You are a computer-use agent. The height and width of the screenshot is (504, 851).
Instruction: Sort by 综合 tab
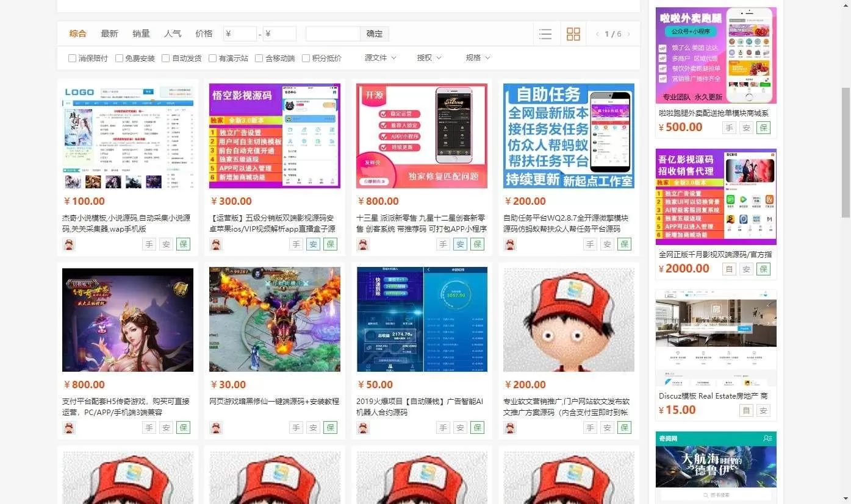click(77, 34)
